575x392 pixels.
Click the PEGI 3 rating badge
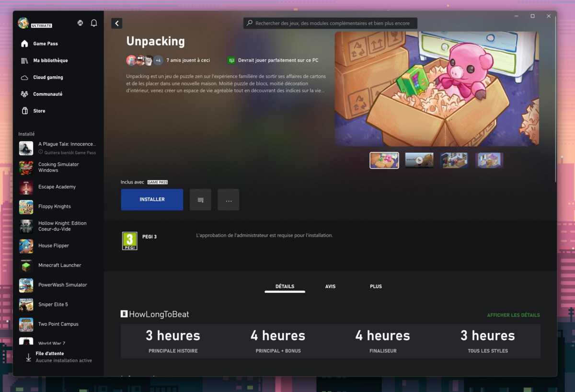click(x=129, y=241)
